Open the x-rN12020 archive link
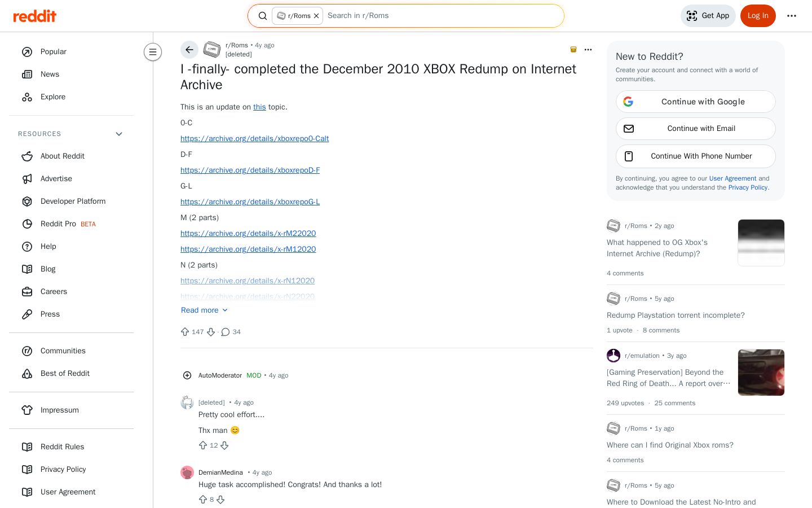 click(248, 281)
